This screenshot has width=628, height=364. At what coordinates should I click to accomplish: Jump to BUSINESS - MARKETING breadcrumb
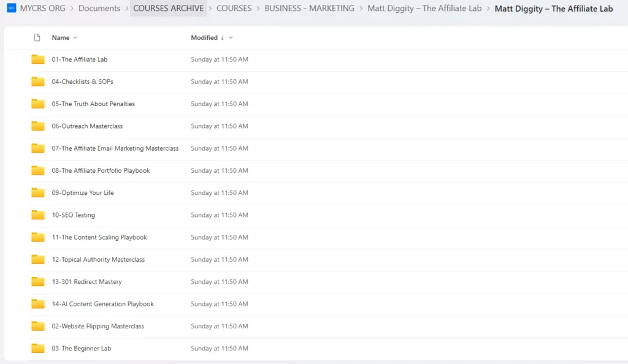[309, 9]
